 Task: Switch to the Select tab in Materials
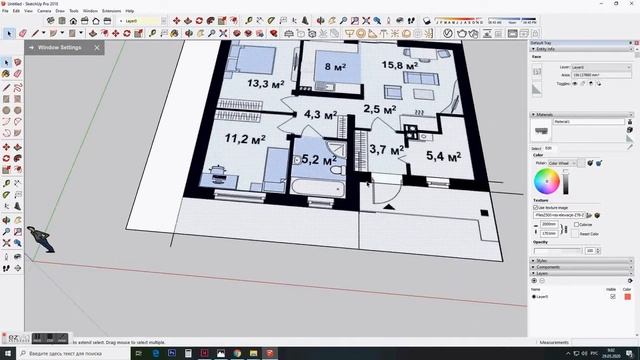coord(536,148)
